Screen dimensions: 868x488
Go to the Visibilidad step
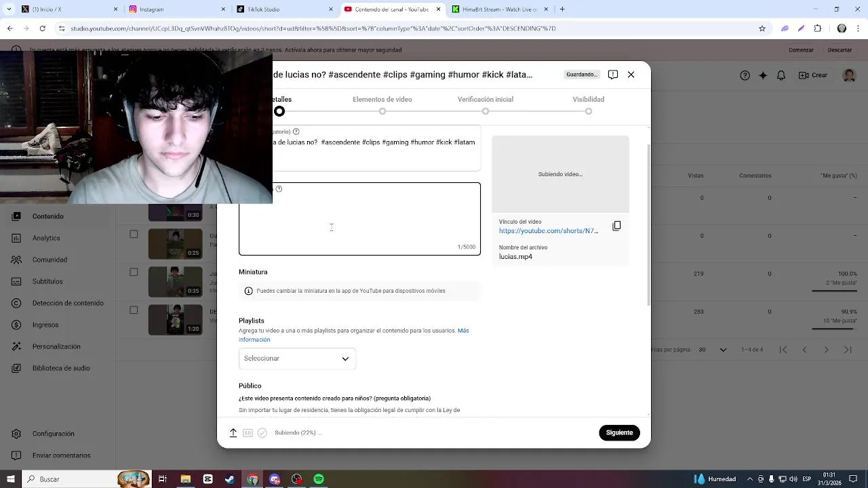[589, 105]
